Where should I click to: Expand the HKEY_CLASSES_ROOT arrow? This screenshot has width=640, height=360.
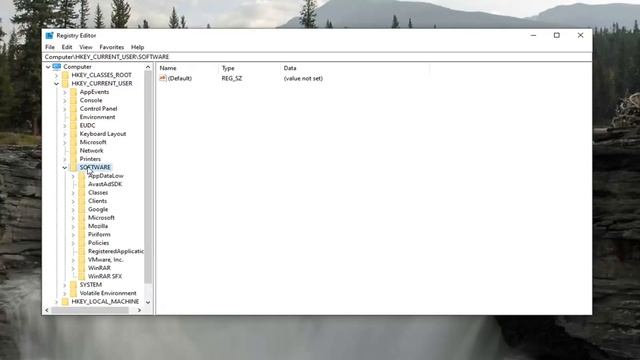tap(56, 75)
